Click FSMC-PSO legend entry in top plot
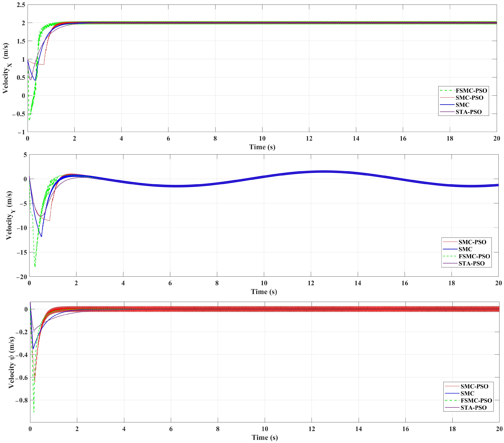Screen dimensions: 504x443 tap(471, 91)
